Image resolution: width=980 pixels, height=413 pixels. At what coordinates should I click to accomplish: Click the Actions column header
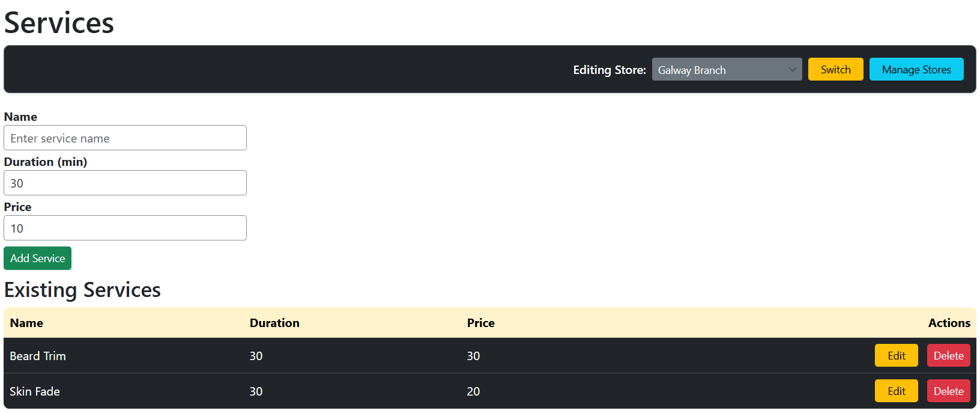[x=949, y=323]
